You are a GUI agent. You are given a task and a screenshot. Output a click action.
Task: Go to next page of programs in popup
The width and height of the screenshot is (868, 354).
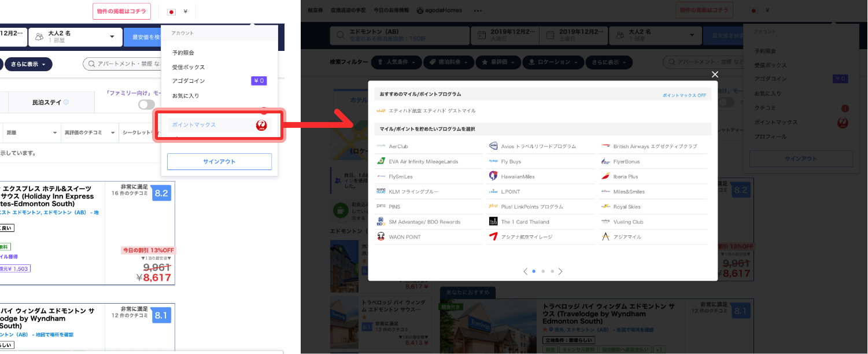(x=560, y=271)
